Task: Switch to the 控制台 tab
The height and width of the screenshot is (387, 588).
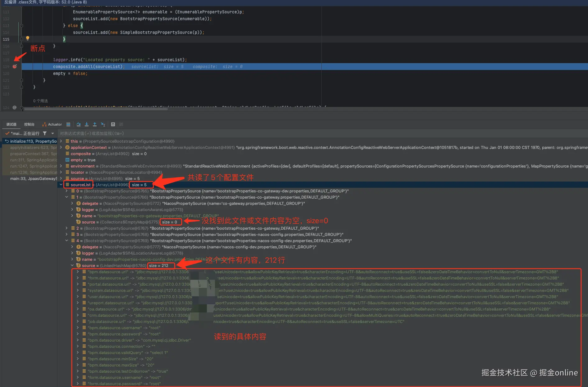Action: point(29,124)
